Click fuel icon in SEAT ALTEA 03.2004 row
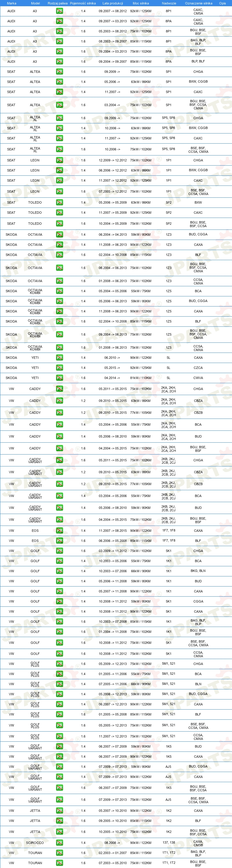232x868 pixels. coord(60,105)
